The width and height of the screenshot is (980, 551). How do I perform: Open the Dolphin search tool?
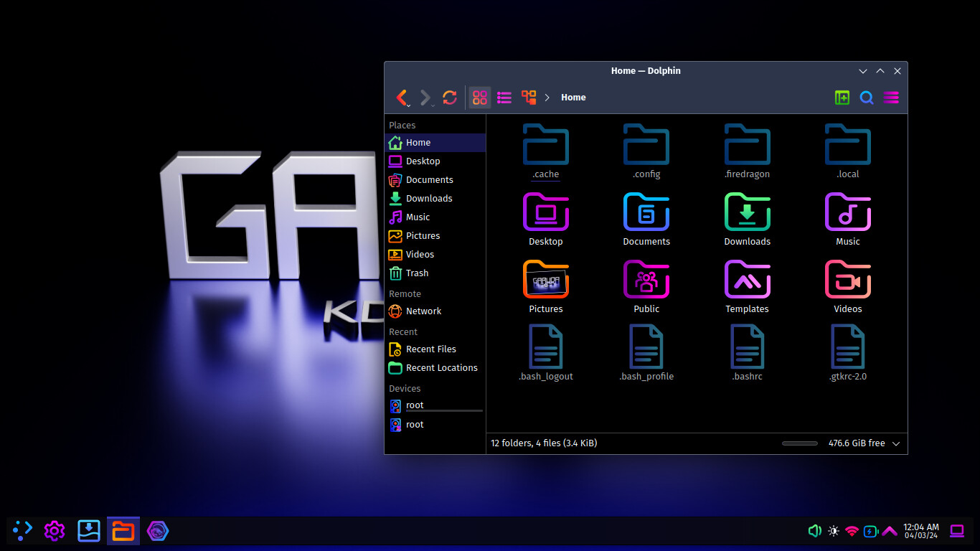867,98
